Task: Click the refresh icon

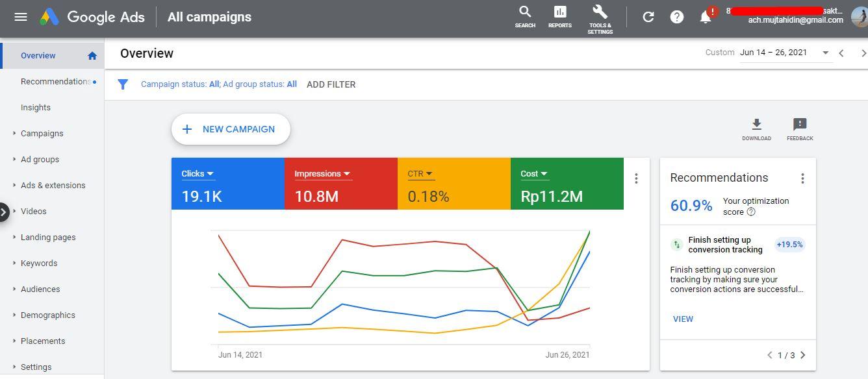Action: [648, 17]
